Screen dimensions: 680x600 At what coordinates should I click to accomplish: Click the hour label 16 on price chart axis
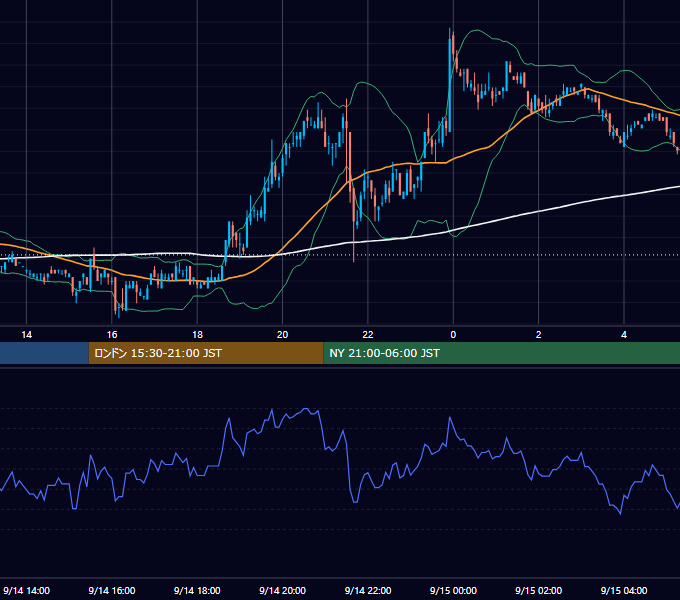point(112,335)
